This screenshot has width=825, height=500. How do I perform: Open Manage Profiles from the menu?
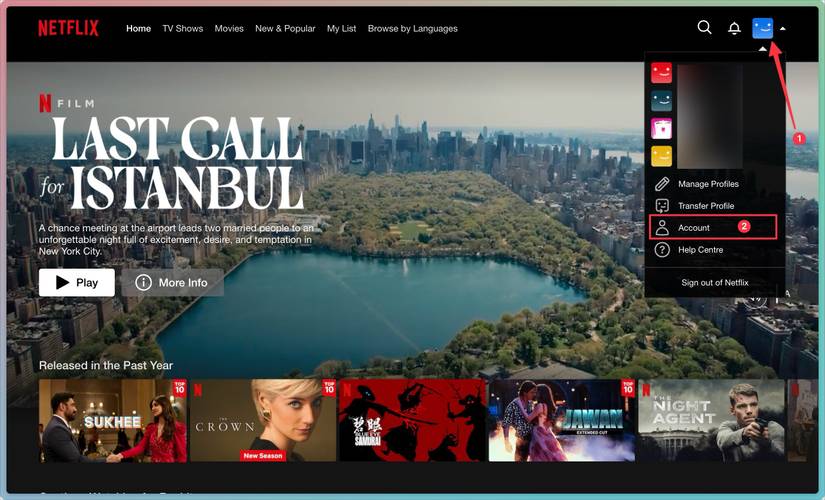tap(707, 184)
